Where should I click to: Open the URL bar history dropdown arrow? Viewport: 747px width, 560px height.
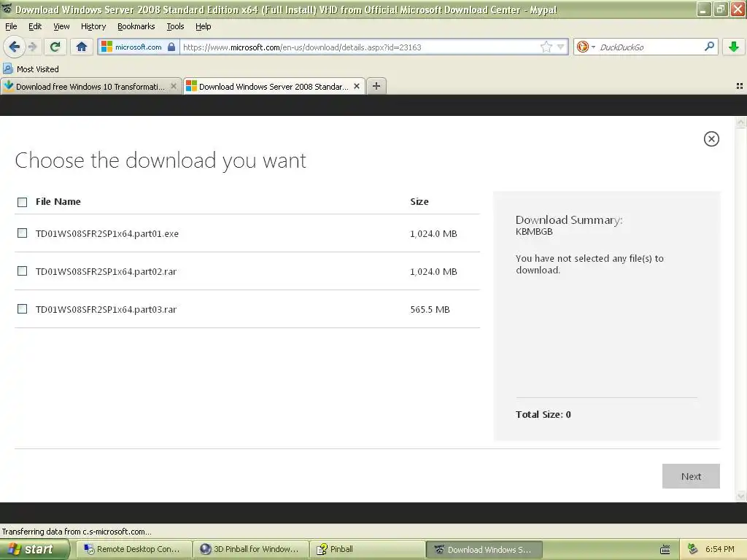(x=561, y=47)
